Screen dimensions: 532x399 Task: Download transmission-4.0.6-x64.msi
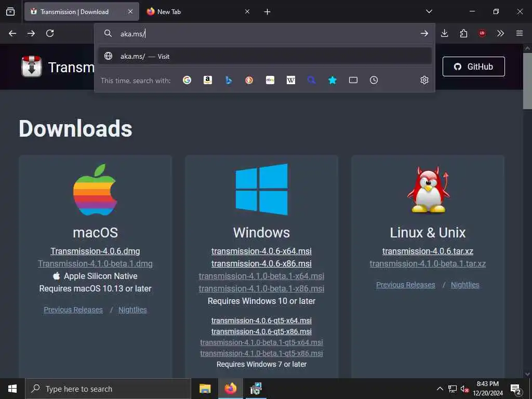[x=262, y=251]
